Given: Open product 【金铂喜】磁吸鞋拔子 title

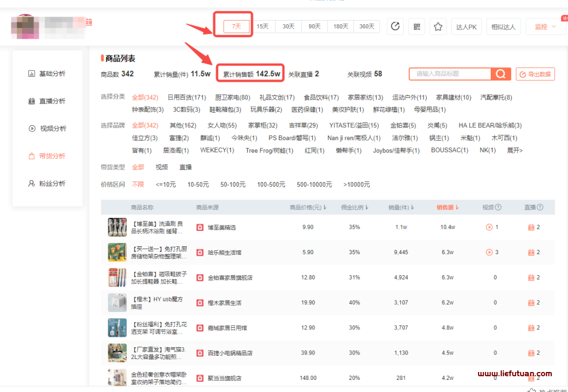Looking at the screenshot, I should click(x=159, y=277).
